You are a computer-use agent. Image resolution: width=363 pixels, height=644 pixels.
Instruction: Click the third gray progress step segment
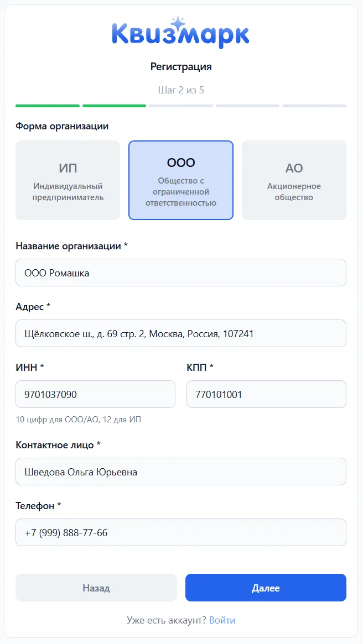pyautogui.click(x=181, y=106)
